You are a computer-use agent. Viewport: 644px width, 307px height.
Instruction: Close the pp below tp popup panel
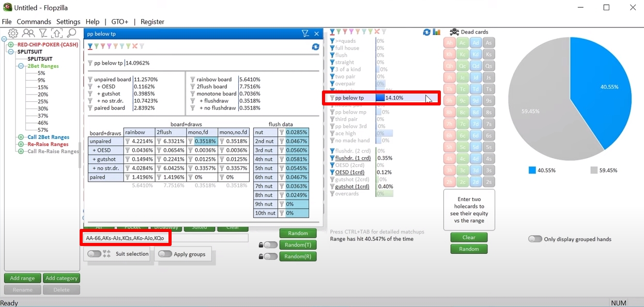[317, 34]
